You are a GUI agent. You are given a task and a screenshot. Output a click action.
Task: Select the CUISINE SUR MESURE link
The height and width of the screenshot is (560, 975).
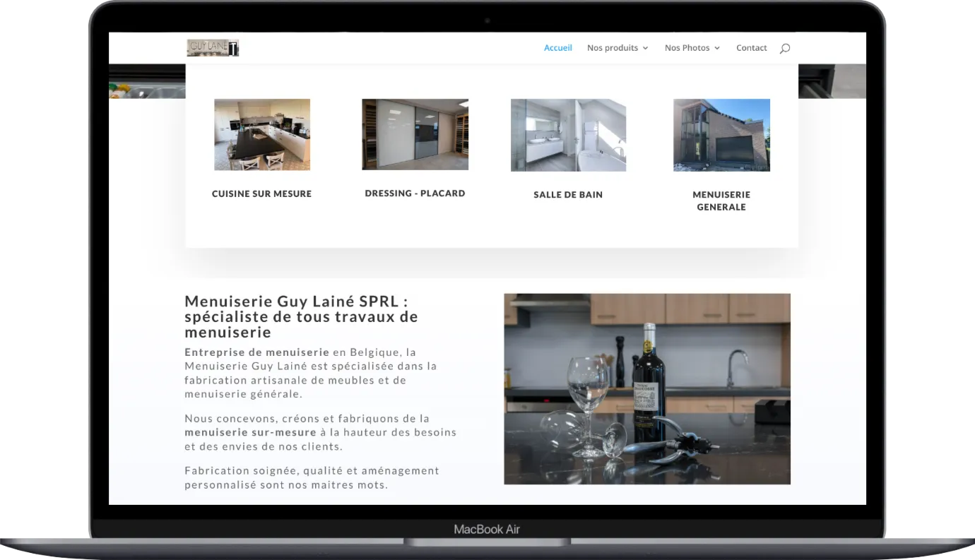coord(262,193)
